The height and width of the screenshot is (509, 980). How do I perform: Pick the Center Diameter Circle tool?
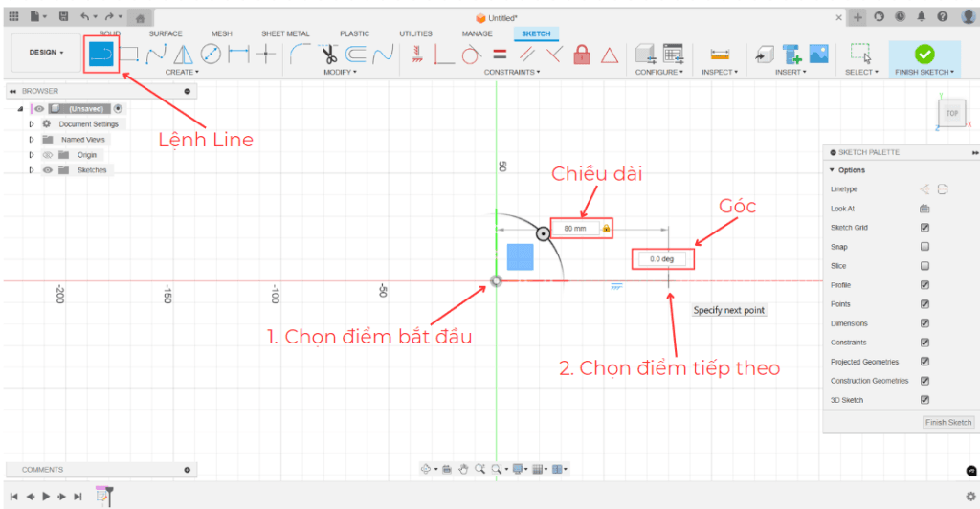210,55
